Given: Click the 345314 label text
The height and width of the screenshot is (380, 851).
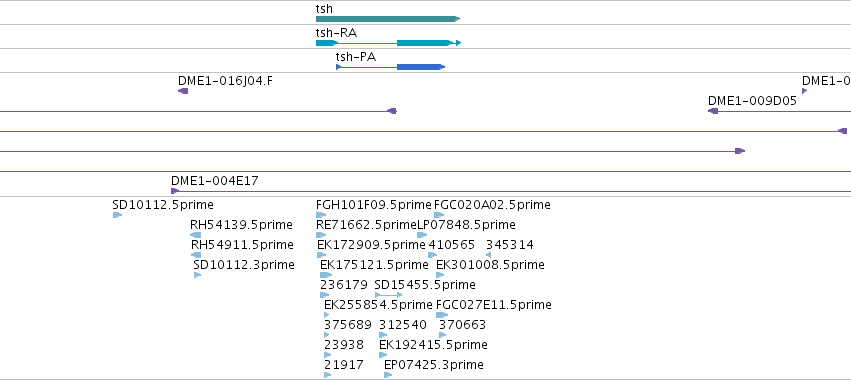Looking at the screenshot, I should click(x=510, y=245).
